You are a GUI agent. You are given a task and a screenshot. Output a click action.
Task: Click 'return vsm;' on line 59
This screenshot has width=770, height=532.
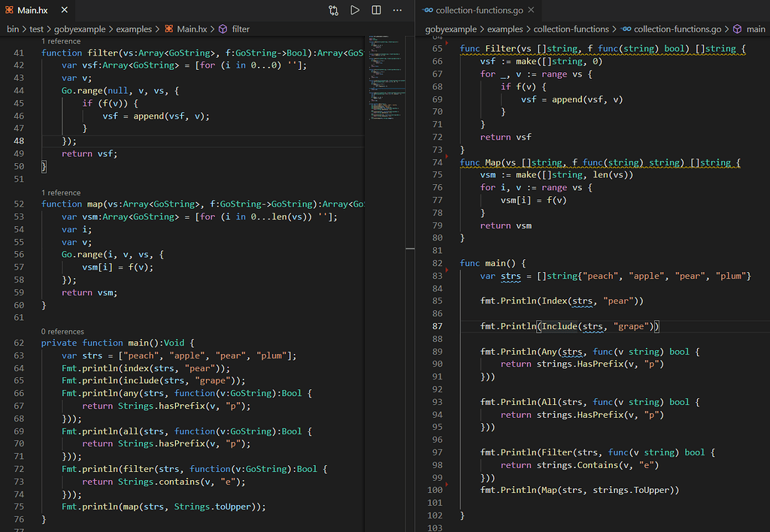[89, 292]
